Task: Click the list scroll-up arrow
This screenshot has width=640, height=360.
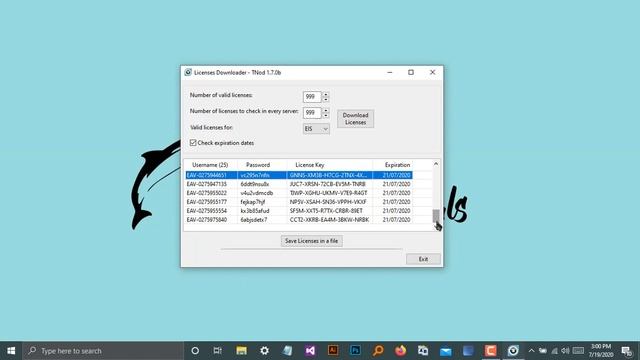Action: (x=436, y=164)
